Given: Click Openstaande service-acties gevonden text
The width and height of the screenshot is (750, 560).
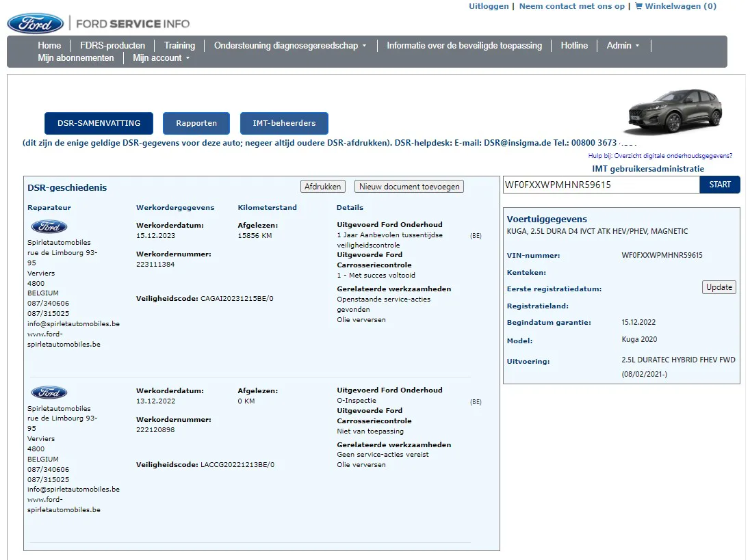Looking at the screenshot, I should point(384,304).
